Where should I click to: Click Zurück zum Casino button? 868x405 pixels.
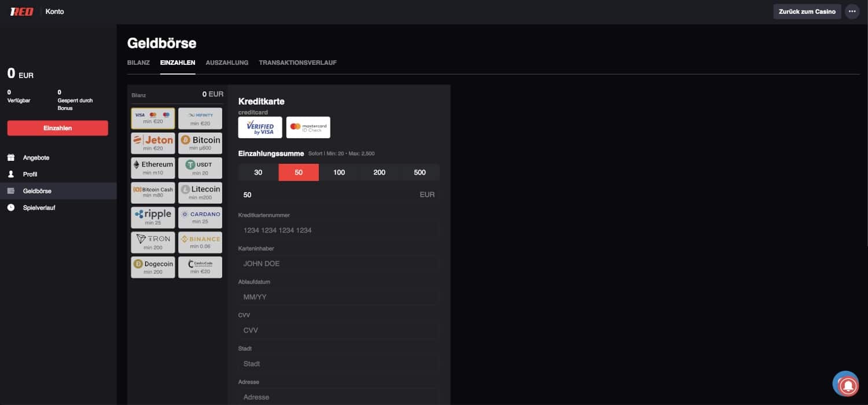807,12
